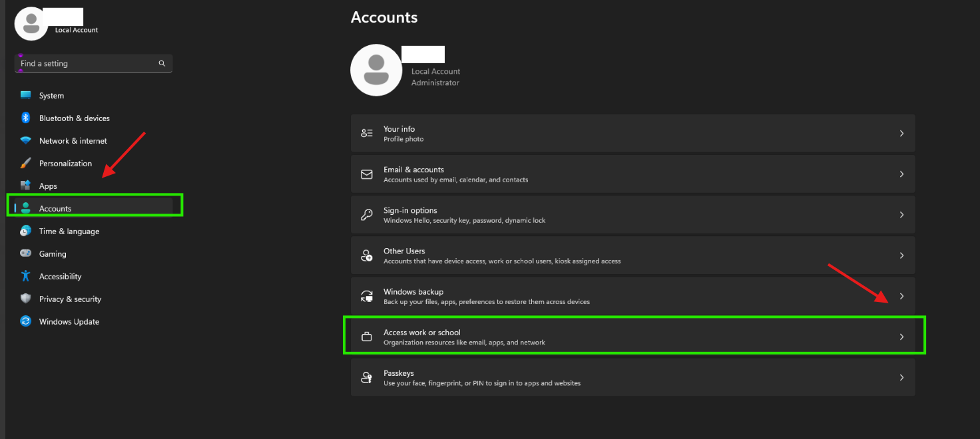The height and width of the screenshot is (439, 980).
Task: Click 'Administrator' text near main avatar
Action: (x=435, y=82)
